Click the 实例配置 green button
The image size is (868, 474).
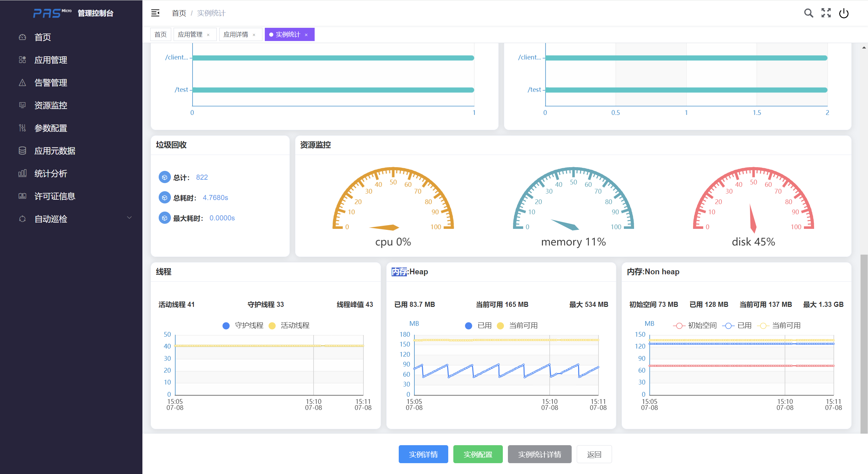(478, 454)
